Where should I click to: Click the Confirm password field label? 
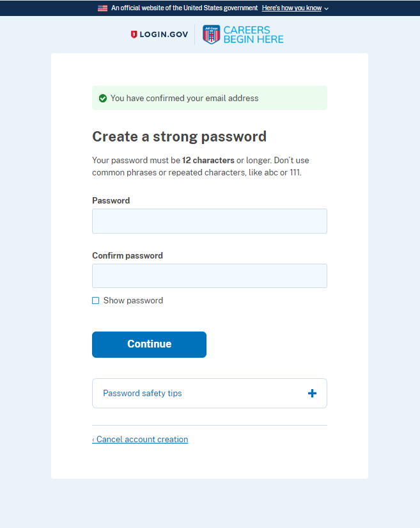(x=127, y=255)
